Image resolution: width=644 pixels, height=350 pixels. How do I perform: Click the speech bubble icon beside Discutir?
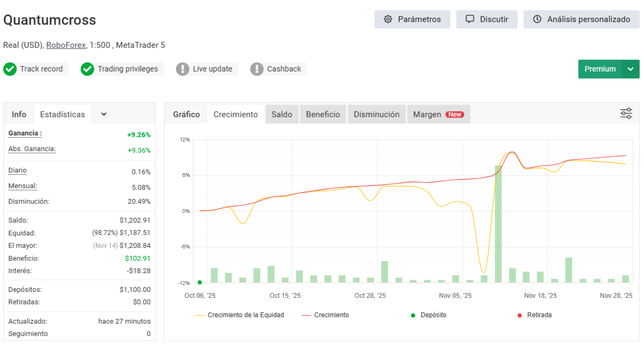coord(470,19)
